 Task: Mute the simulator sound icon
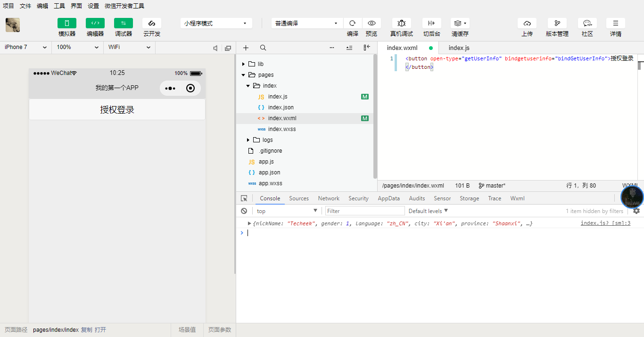tap(215, 48)
